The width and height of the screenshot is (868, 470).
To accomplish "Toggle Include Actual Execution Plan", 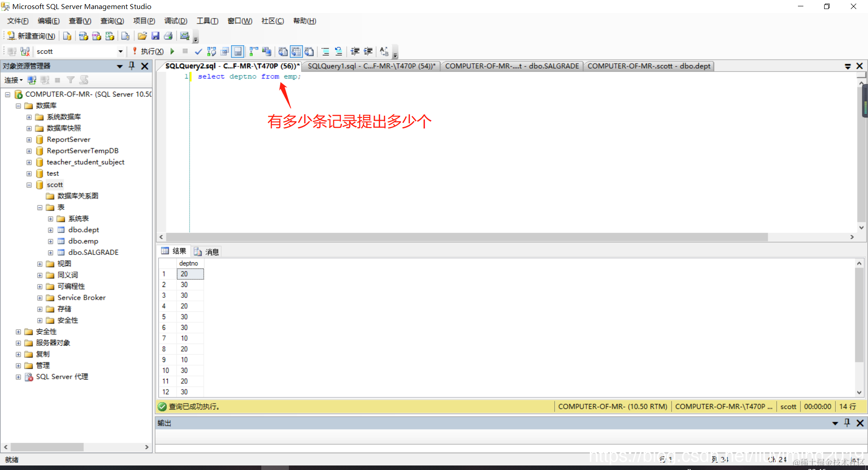I will pos(254,52).
